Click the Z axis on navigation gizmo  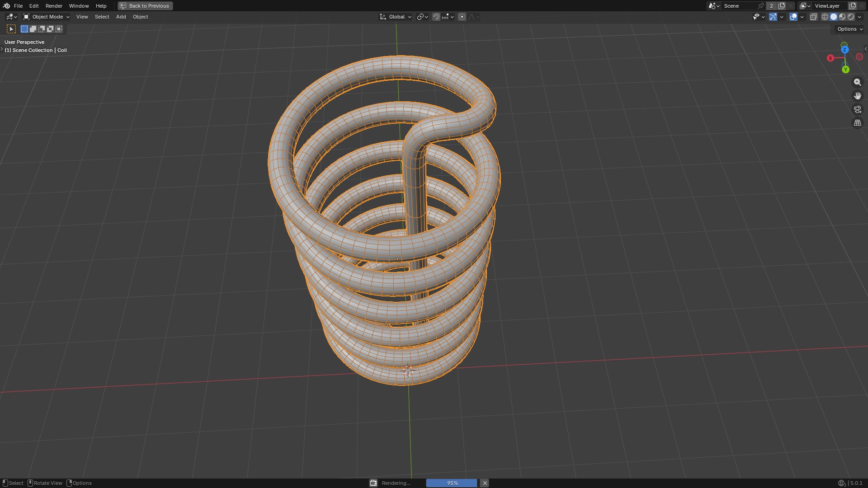(x=844, y=49)
